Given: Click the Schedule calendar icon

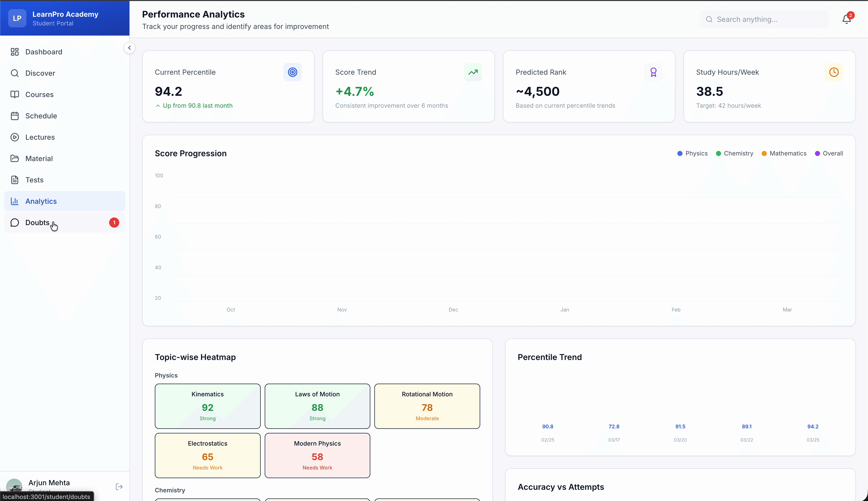Looking at the screenshot, I should point(15,116).
